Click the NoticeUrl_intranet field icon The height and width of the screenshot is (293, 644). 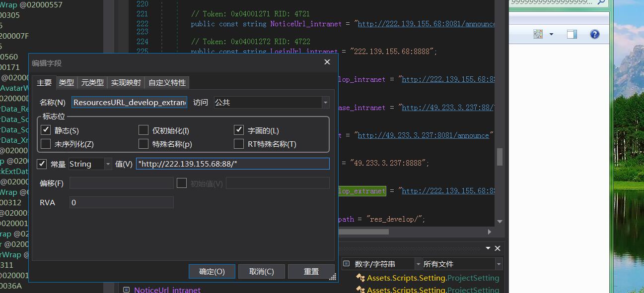(127, 290)
